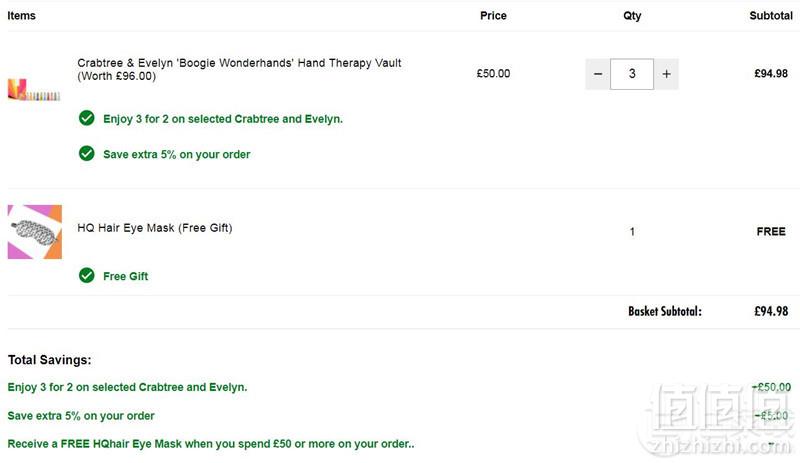The image size is (800, 463).
Task: Click 'Save extra 5%' in Total Savings
Action: point(81,416)
